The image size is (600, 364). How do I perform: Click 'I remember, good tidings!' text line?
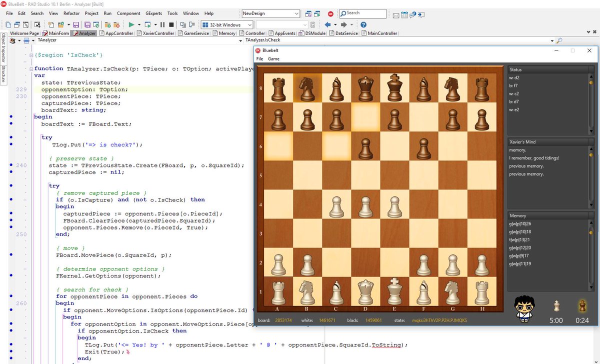534,158
